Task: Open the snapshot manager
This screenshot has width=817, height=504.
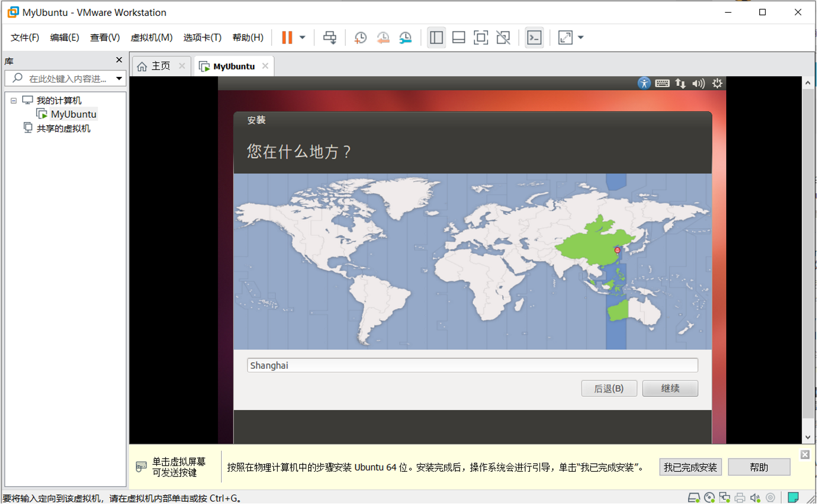Action: (405, 38)
